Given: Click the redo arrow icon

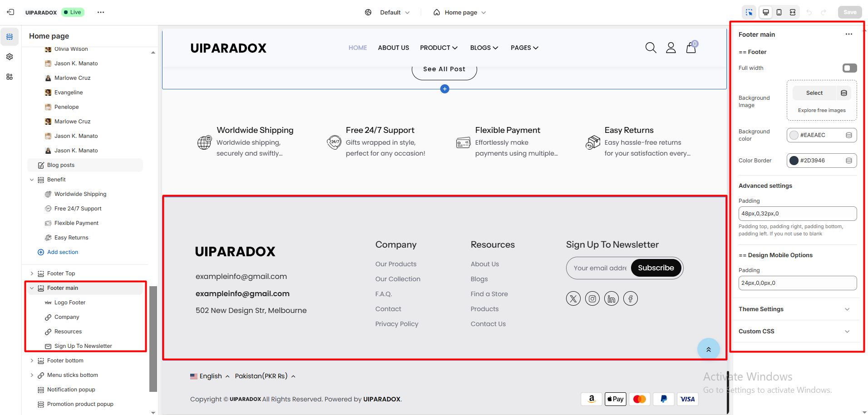Looking at the screenshot, I should click(824, 12).
